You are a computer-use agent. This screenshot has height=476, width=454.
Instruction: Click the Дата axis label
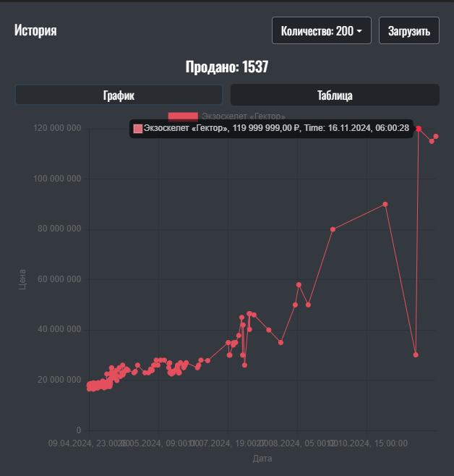pyautogui.click(x=262, y=459)
